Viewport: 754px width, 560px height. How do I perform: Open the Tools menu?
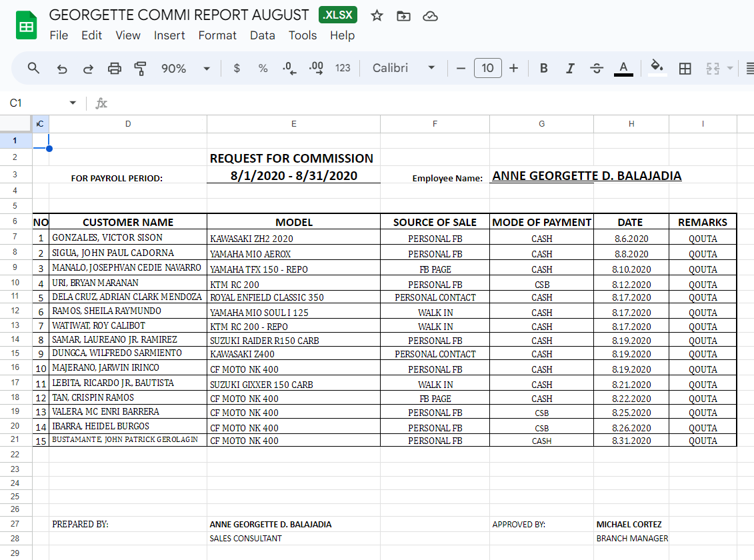coord(303,35)
